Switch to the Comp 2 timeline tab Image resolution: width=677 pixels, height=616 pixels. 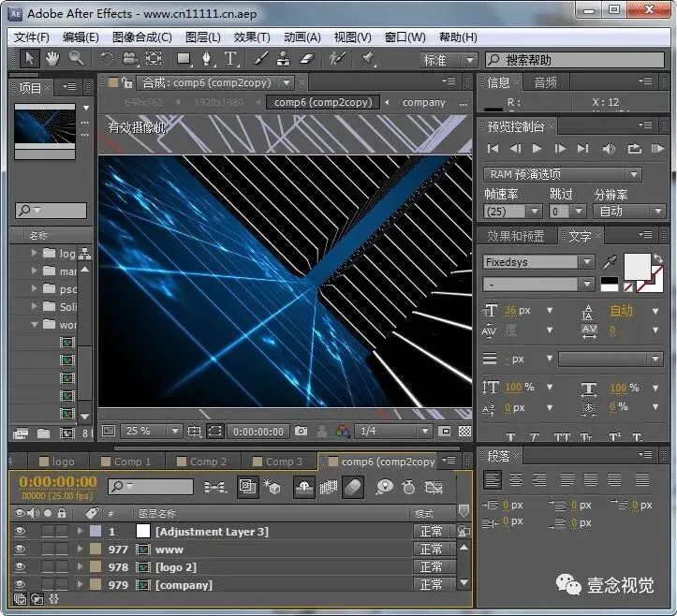tap(208, 462)
